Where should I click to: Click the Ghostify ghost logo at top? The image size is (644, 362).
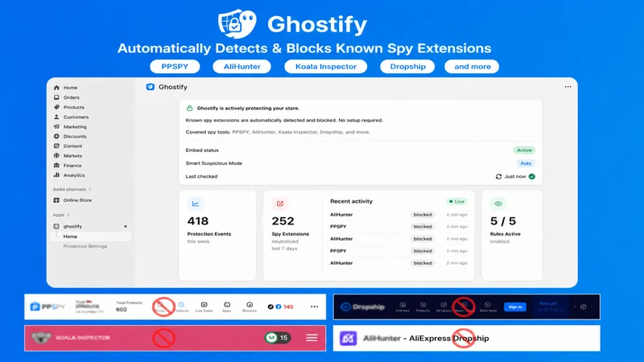tap(237, 23)
